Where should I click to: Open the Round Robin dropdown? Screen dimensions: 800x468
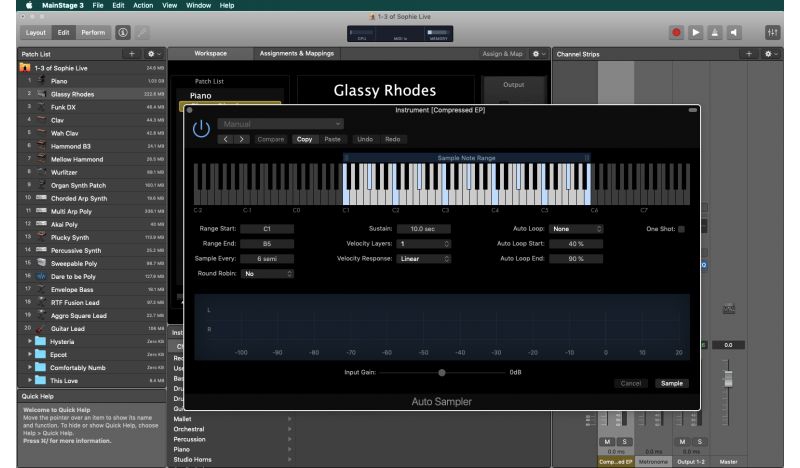(x=267, y=274)
